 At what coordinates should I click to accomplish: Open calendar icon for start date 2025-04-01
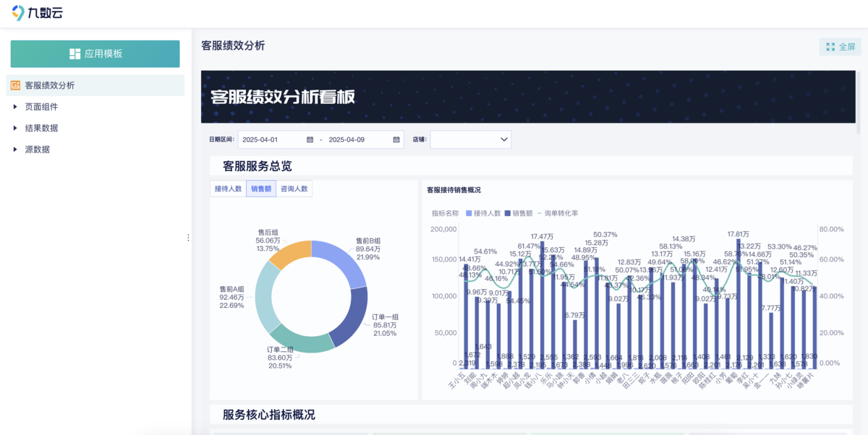(310, 140)
